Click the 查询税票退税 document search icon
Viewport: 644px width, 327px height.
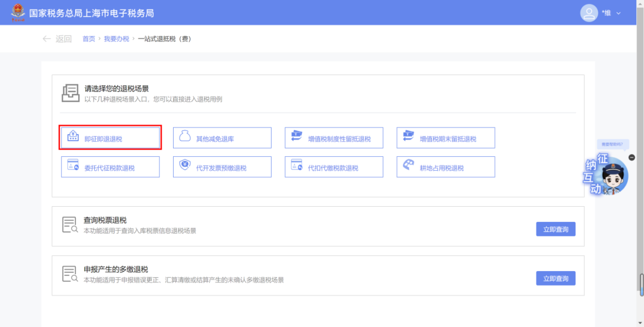point(70,225)
